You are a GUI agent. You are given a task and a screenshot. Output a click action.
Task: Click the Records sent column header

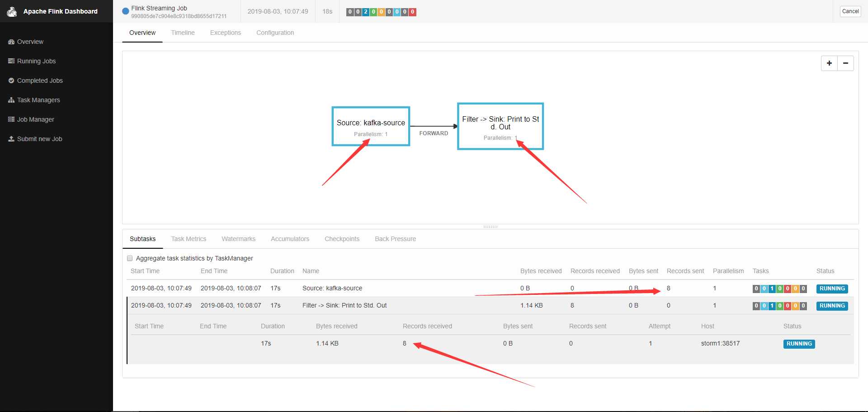click(x=685, y=271)
